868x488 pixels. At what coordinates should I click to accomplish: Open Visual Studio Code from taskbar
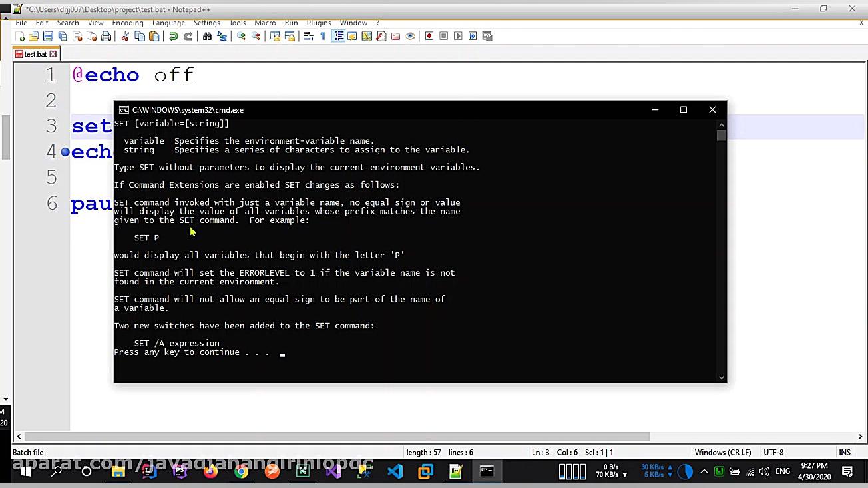[395, 471]
